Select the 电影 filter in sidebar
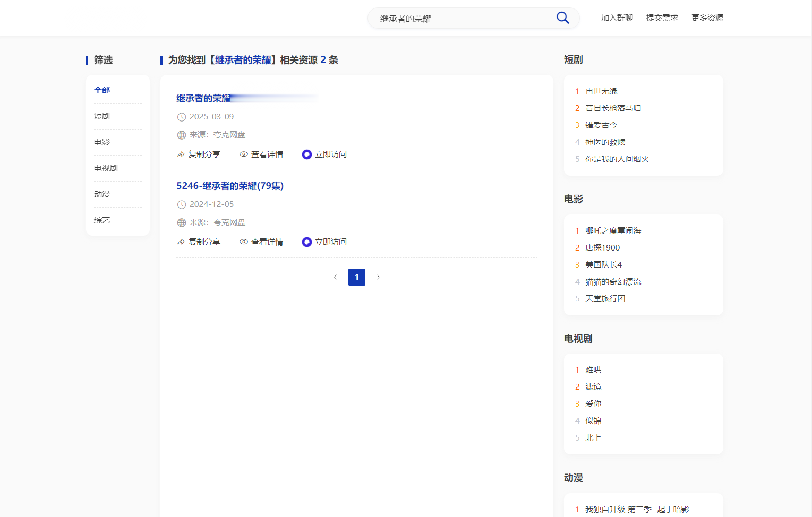The width and height of the screenshot is (812, 517). click(x=101, y=142)
